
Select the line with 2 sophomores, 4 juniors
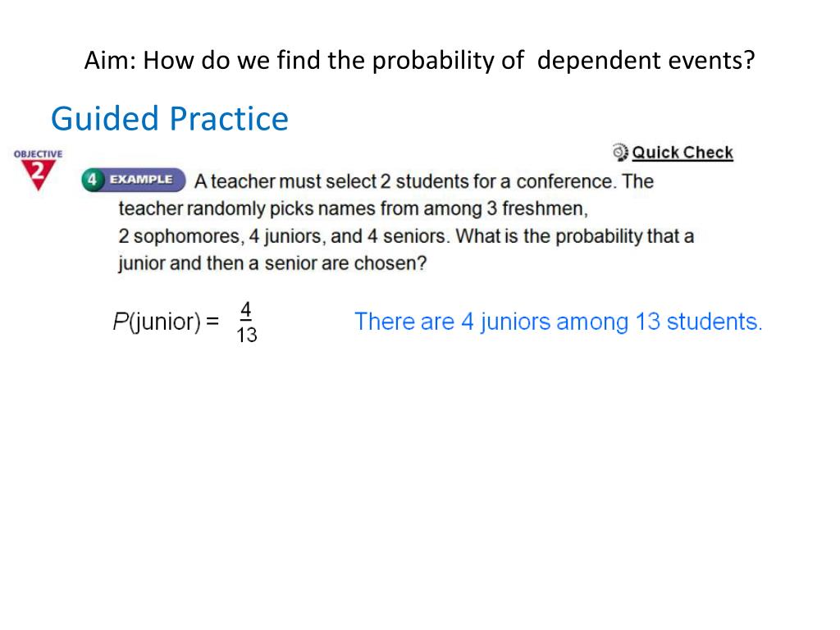click(406, 236)
